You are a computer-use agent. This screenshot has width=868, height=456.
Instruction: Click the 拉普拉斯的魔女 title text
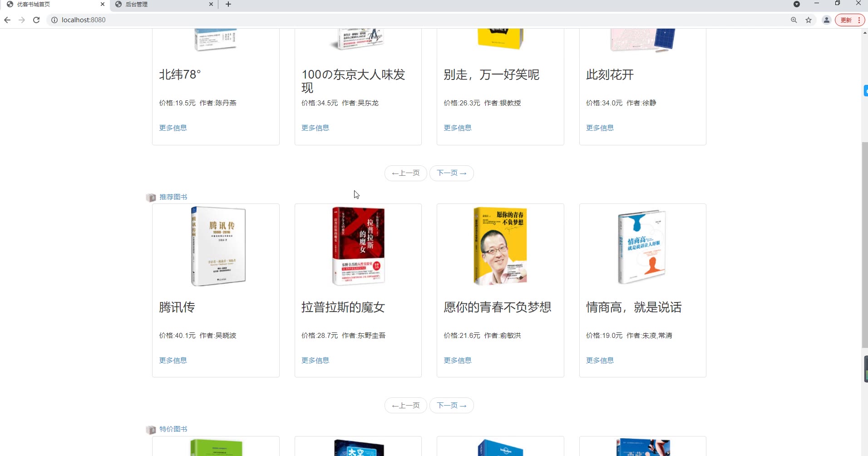(343, 307)
